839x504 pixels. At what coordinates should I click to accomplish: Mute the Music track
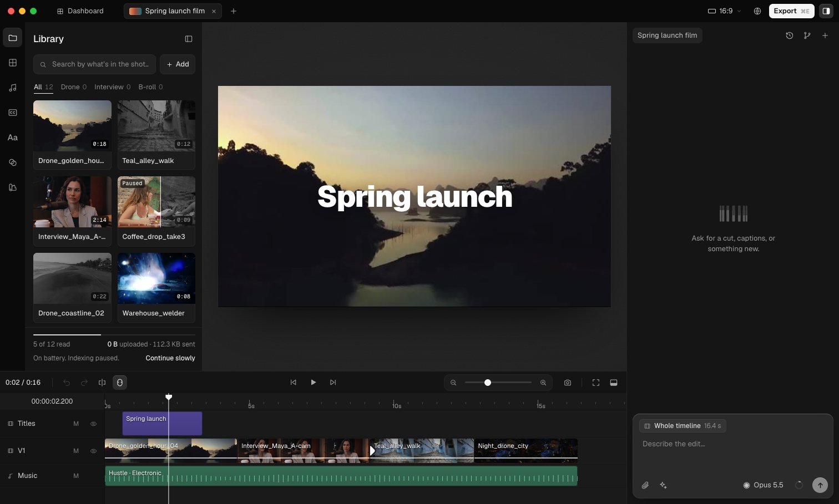click(x=76, y=476)
